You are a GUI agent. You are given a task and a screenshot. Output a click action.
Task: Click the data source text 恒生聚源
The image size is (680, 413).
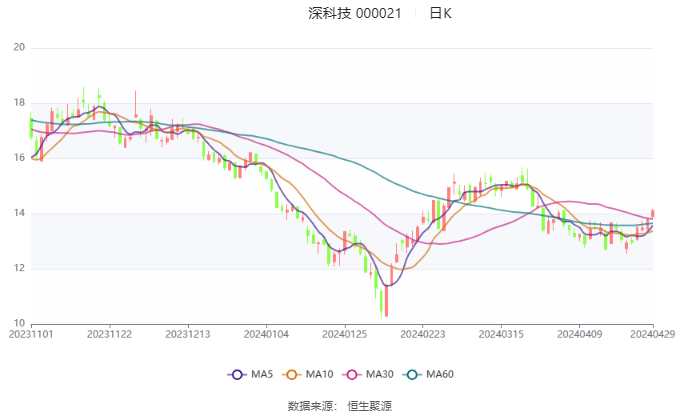click(369, 406)
